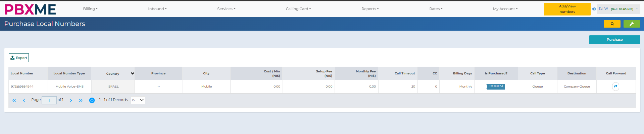Click the Queue call type cell
The image size is (644, 134).
[538, 87]
